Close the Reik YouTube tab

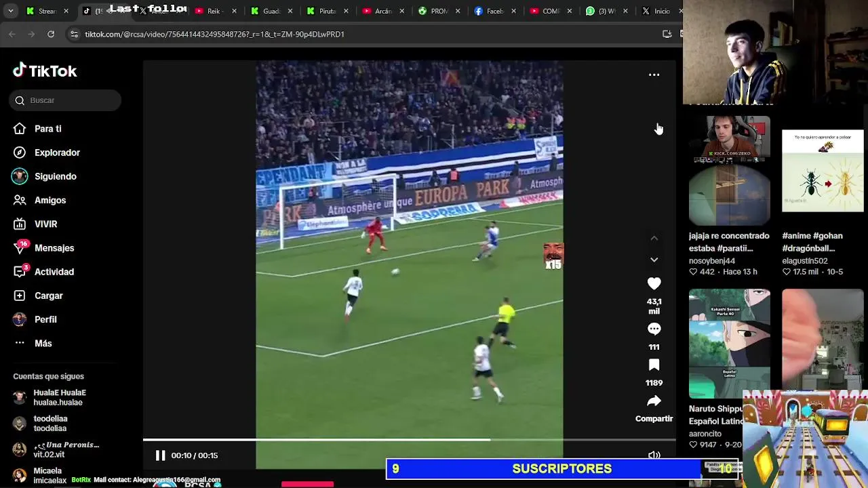coord(234,11)
